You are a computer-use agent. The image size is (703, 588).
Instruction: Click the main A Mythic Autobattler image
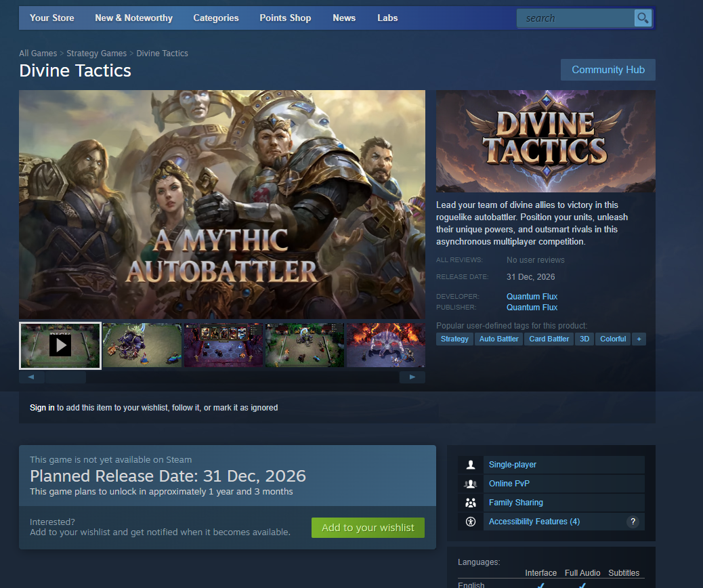tap(222, 205)
